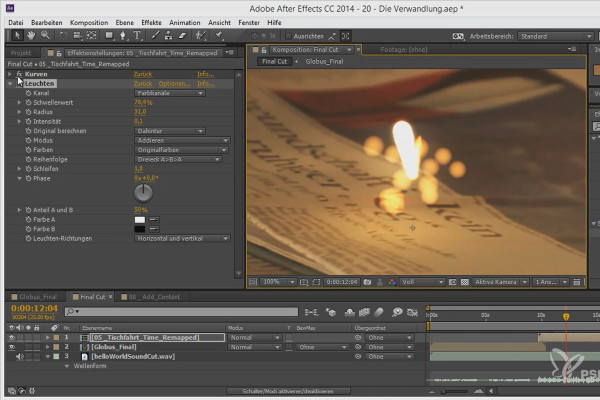Image resolution: width=600 pixels, height=400 pixels.
Task: Toggle stopwatch for Radius property
Action: 28,112
